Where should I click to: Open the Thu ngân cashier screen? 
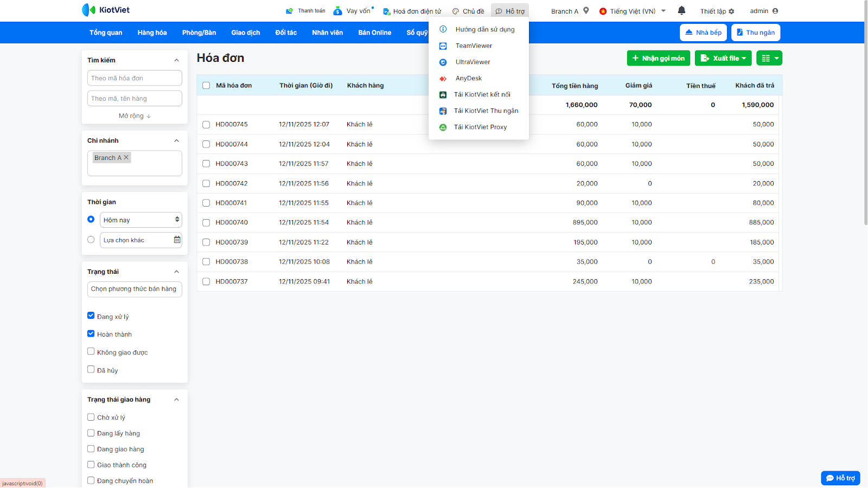point(756,33)
